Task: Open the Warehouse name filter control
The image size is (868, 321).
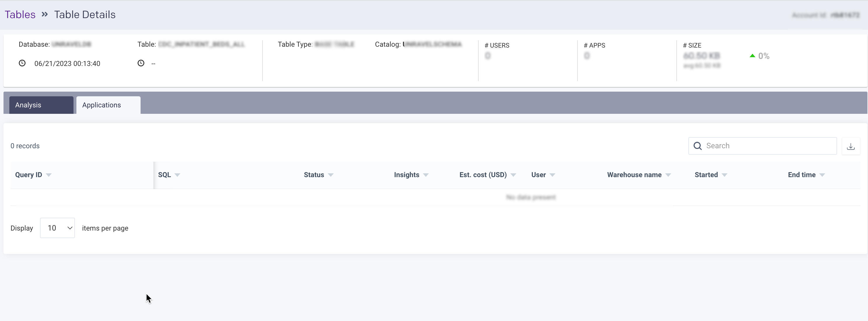Action: [x=668, y=175]
